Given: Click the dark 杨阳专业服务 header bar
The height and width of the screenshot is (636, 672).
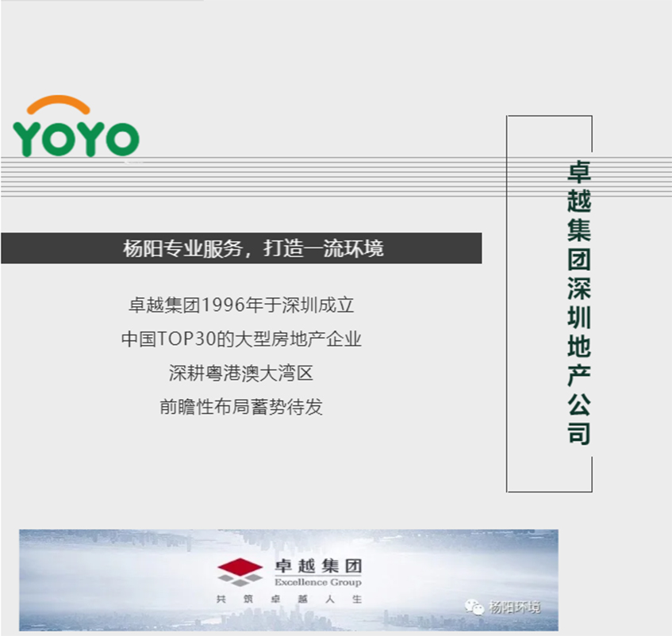Looking at the screenshot, I should point(241,248).
